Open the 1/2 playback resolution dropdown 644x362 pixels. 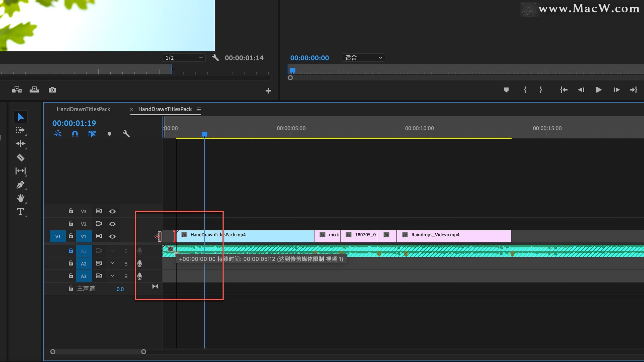[184, 58]
